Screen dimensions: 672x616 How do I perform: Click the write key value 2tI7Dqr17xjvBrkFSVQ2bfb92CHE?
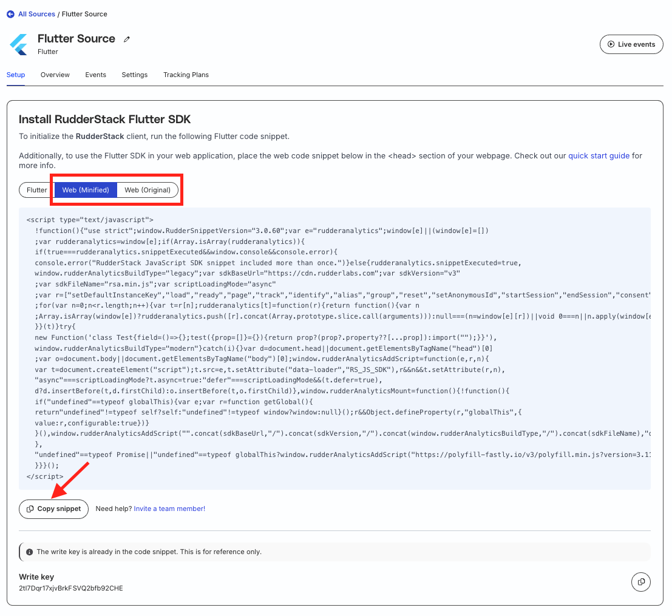point(70,588)
